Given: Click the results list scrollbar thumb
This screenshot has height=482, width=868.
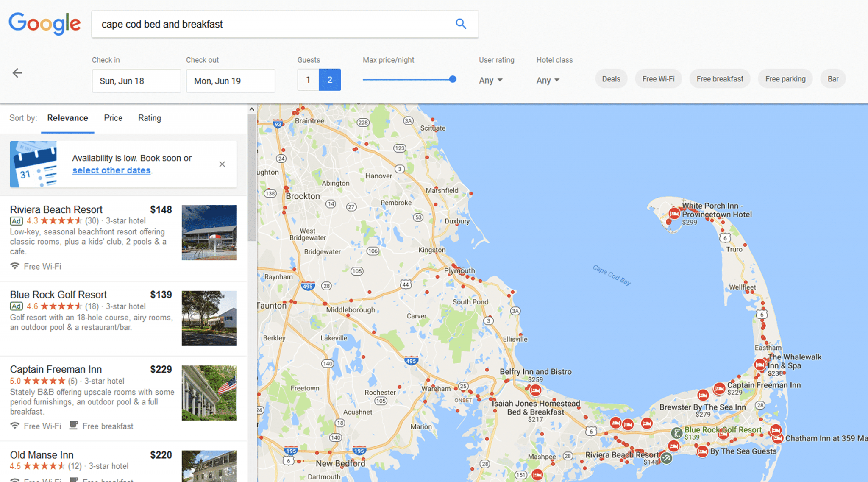Looking at the screenshot, I should 252,177.
